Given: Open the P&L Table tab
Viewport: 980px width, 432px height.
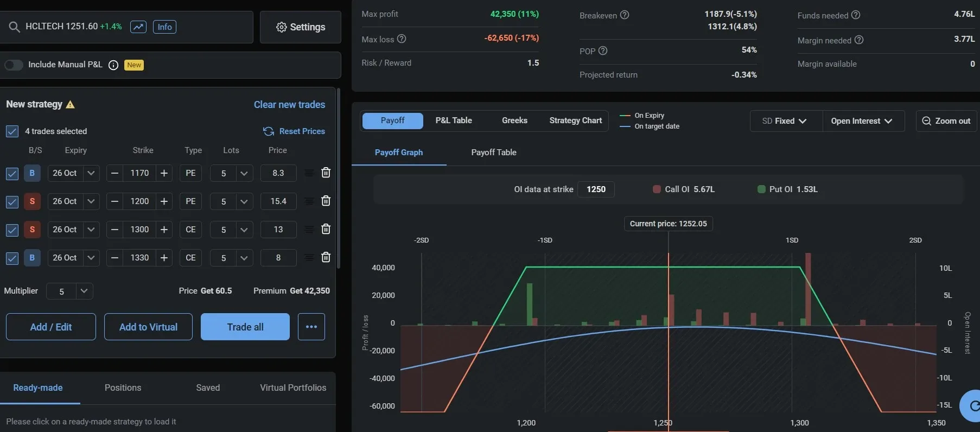Looking at the screenshot, I should tap(454, 120).
